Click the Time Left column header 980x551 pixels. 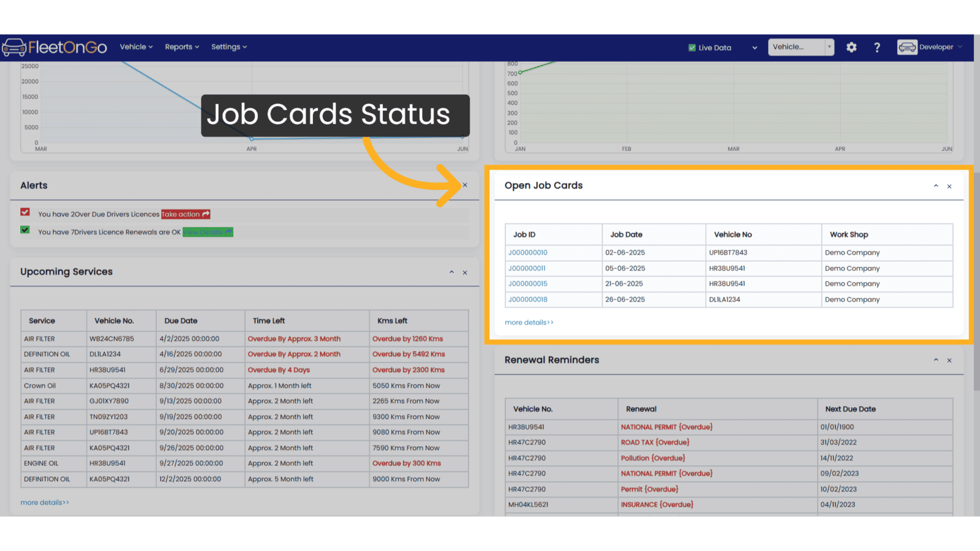(307, 321)
